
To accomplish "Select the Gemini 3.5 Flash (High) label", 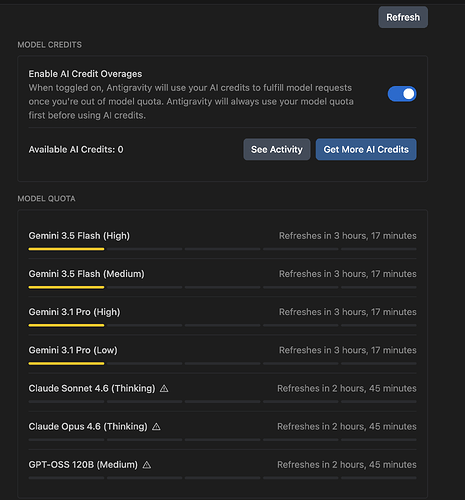I will pos(79,236).
